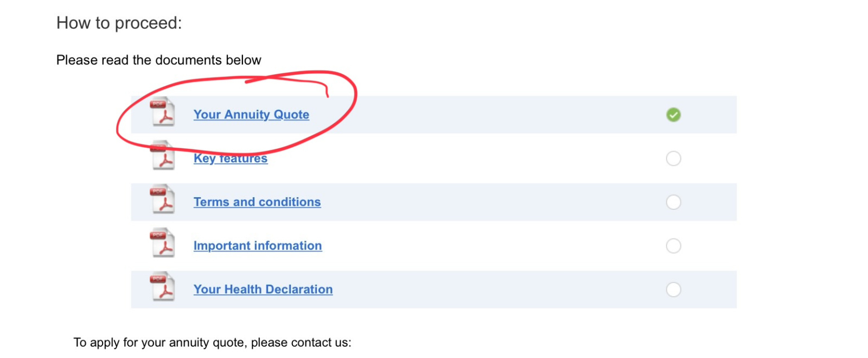The height and width of the screenshot is (358, 868).
Task: Select the Terms and conditions status circle
Action: 673,202
